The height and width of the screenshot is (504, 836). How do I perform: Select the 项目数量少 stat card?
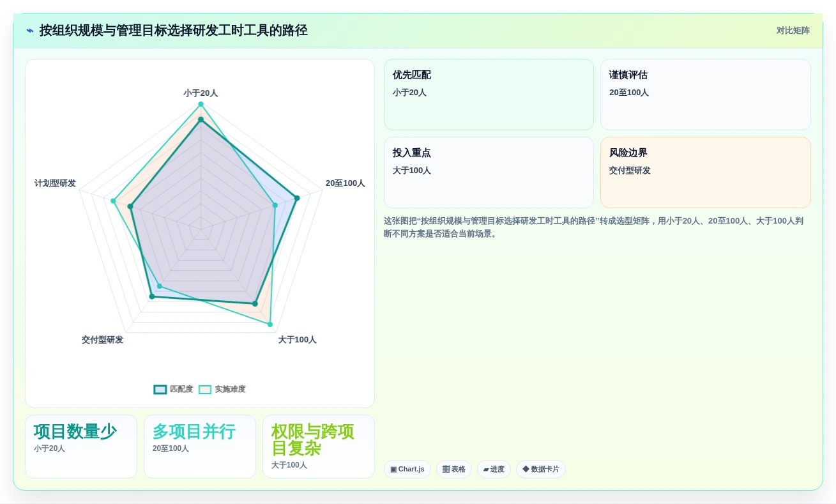click(x=81, y=447)
